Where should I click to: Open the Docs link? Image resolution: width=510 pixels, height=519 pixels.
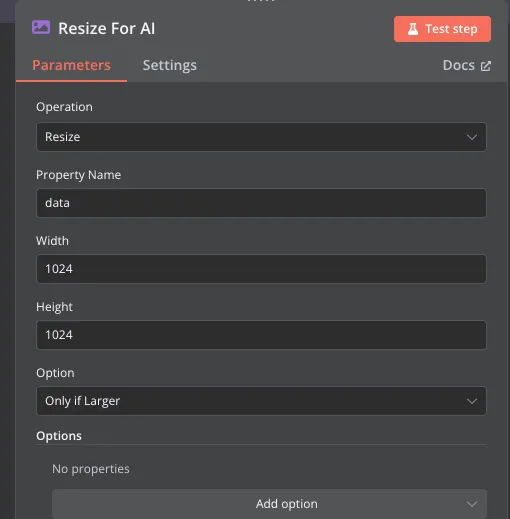coord(467,65)
